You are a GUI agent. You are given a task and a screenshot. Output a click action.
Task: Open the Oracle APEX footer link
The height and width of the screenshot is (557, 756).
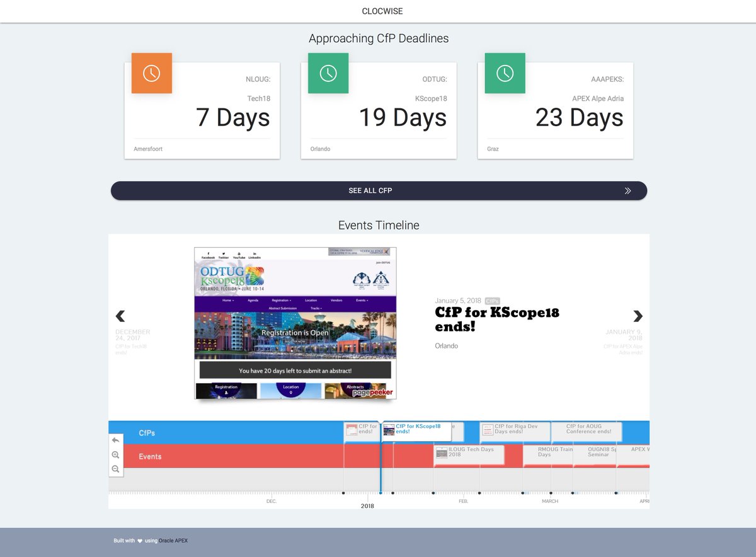click(x=173, y=541)
